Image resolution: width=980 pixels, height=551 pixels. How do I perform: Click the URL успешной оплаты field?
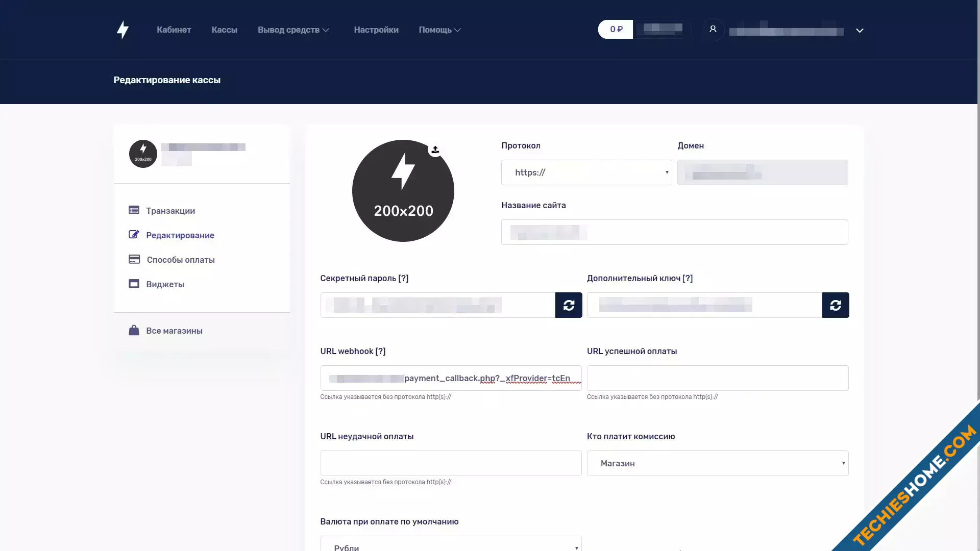pyautogui.click(x=718, y=378)
